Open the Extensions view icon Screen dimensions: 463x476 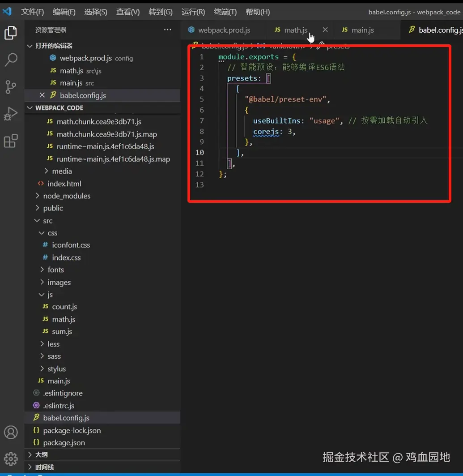click(11, 141)
